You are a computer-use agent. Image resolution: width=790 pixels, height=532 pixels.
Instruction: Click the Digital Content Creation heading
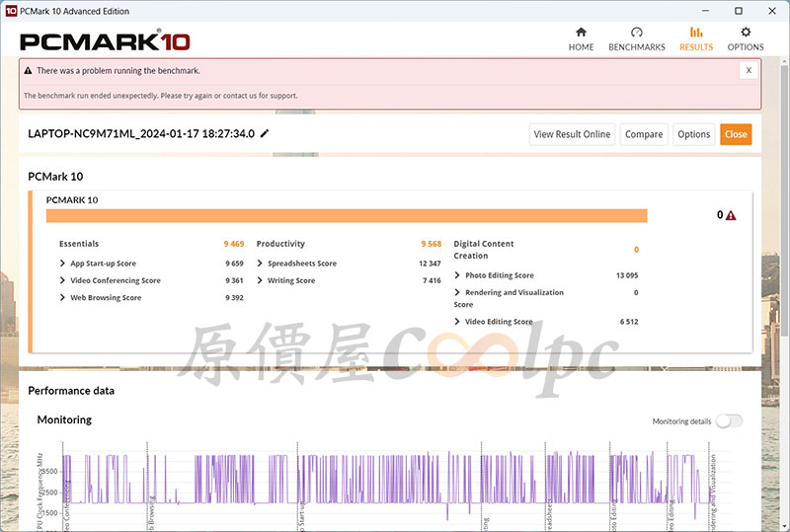click(484, 250)
